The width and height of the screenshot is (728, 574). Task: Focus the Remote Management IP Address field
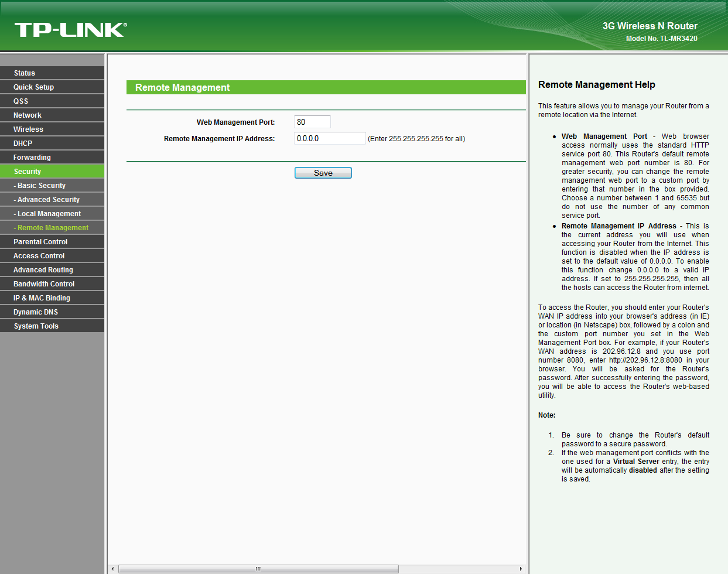tap(329, 138)
